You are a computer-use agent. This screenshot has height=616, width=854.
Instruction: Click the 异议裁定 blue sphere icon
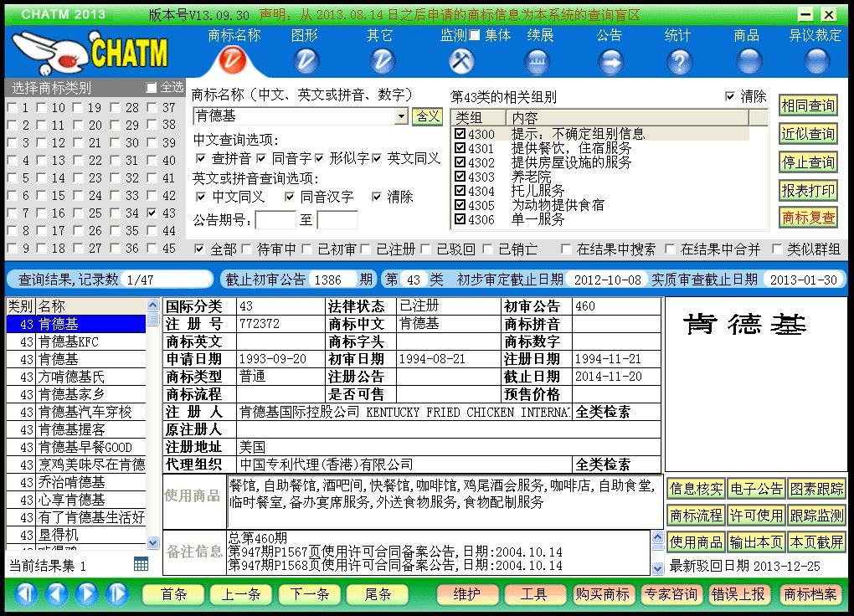tap(817, 62)
